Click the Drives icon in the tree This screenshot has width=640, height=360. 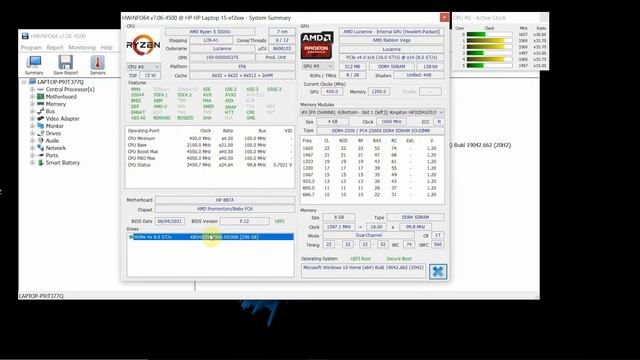tap(40, 133)
